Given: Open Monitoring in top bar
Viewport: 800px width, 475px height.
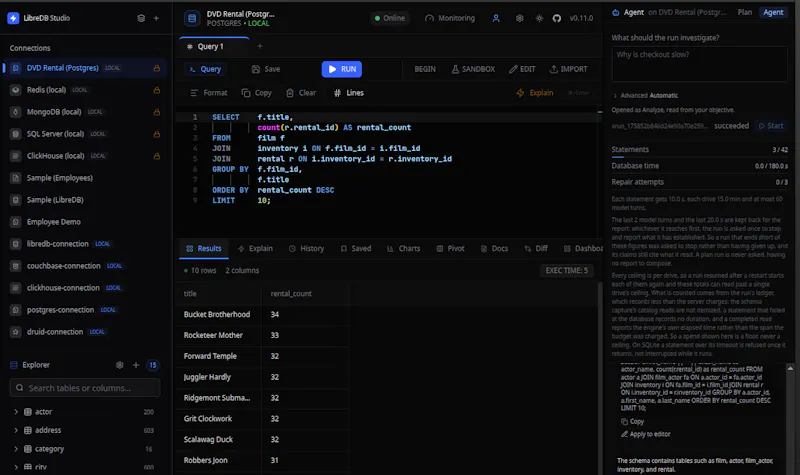Looking at the screenshot, I should tap(449, 18).
